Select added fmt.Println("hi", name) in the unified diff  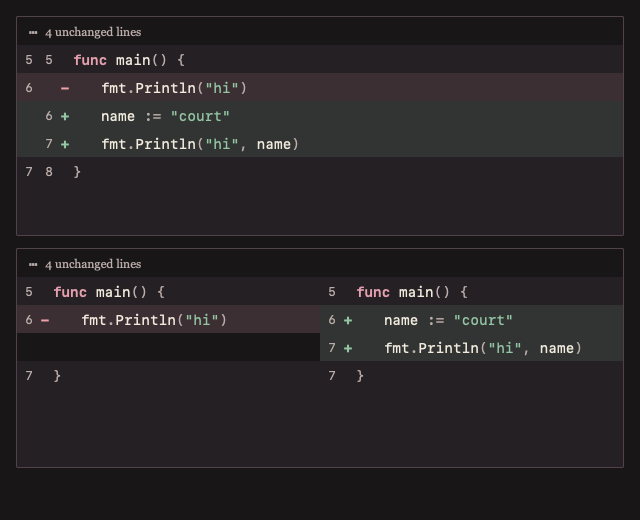[320, 143]
